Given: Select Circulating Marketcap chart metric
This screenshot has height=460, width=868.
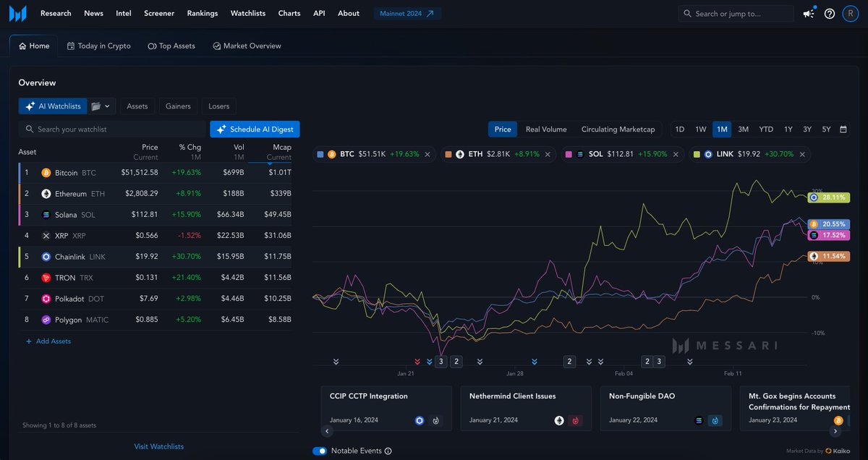Looking at the screenshot, I should coord(618,129).
